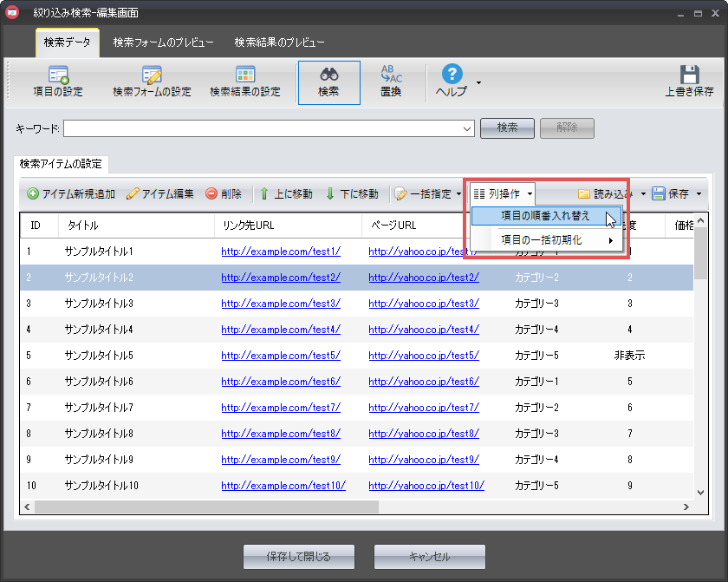Click 上書き保存 floppy disk icon
This screenshot has width=728, height=582.
(689, 82)
